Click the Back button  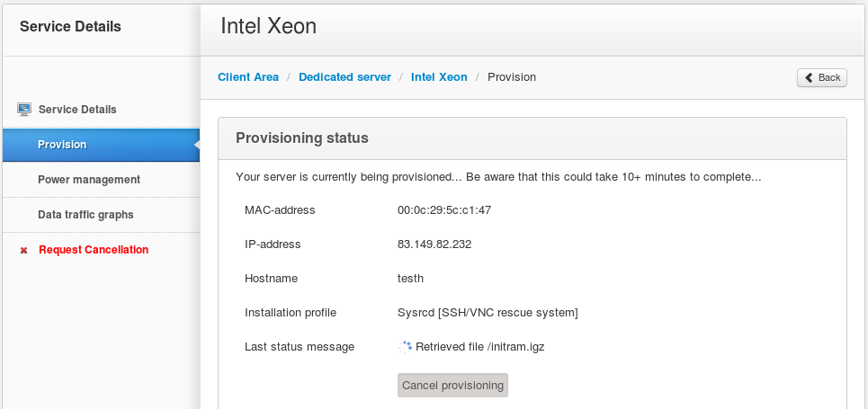tap(822, 77)
